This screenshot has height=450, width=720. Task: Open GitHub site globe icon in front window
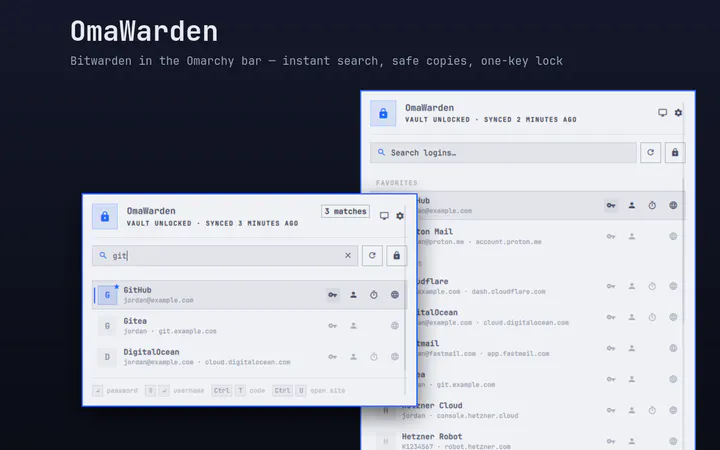(x=394, y=295)
